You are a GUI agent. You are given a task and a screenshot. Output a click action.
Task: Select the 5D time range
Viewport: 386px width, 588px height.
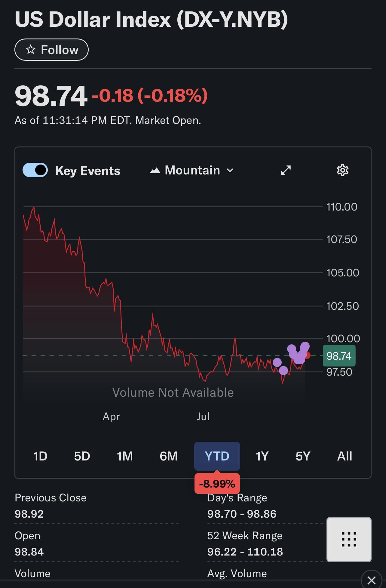pyautogui.click(x=82, y=456)
